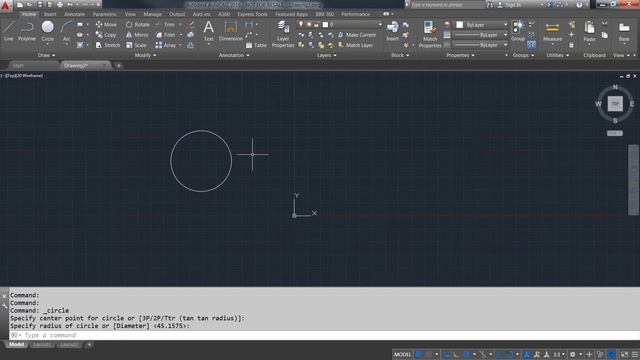Click in the Type a command input

point(324,335)
